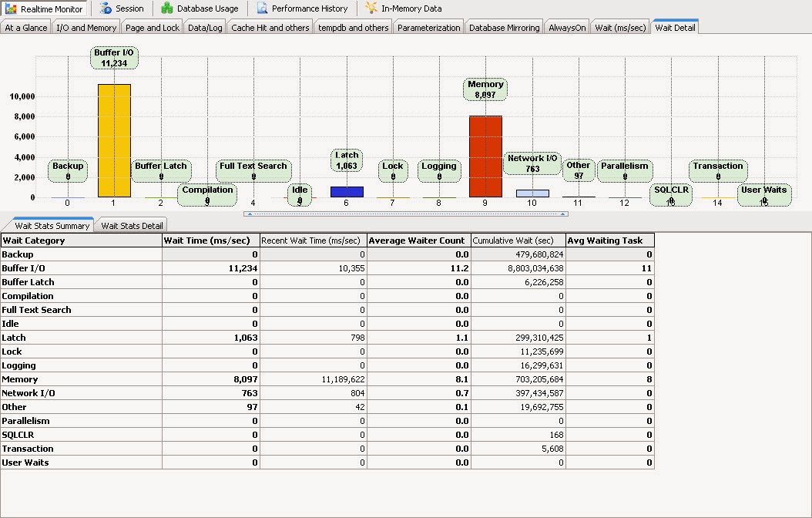
Task: View the Database Mirroring tab
Action: pos(505,26)
